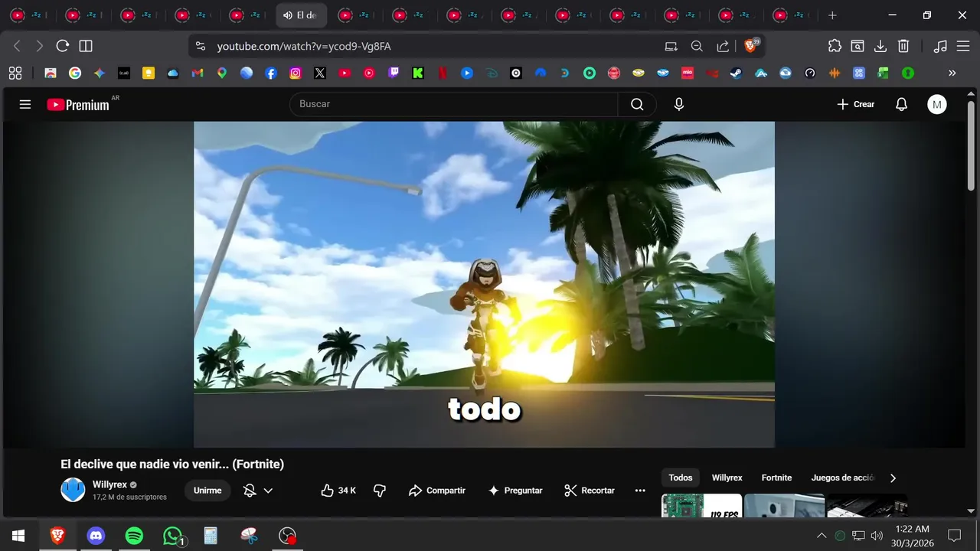Open the Twitch bookmark icon
The height and width of the screenshot is (551, 980).
(394, 73)
